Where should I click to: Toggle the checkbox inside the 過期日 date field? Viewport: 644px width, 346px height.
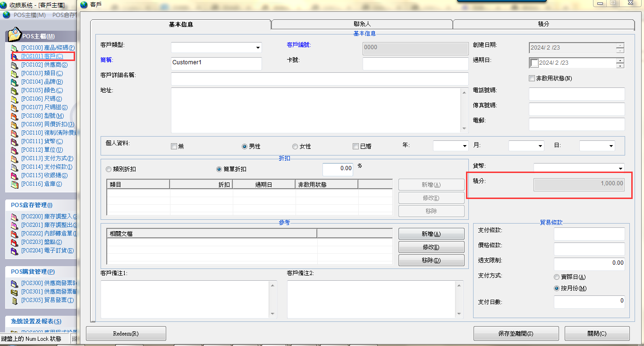pos(534,63)
